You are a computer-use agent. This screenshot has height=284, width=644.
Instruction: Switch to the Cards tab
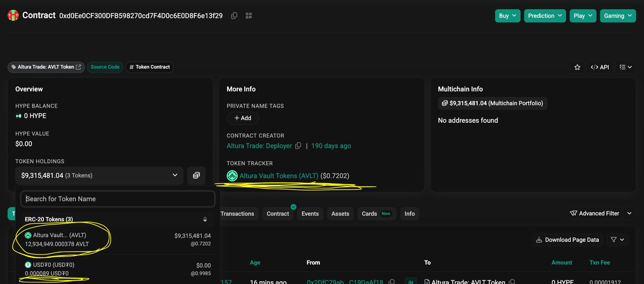376,214
